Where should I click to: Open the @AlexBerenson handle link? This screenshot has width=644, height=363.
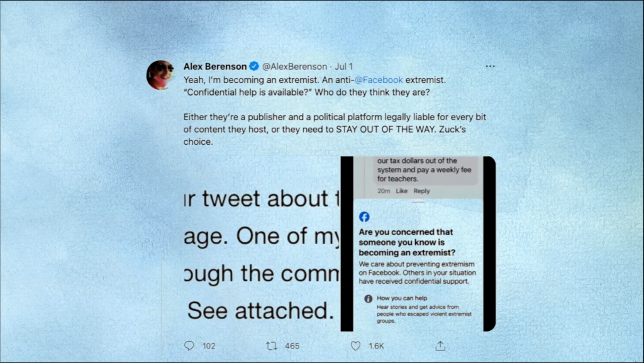click(x=294, y=67)
